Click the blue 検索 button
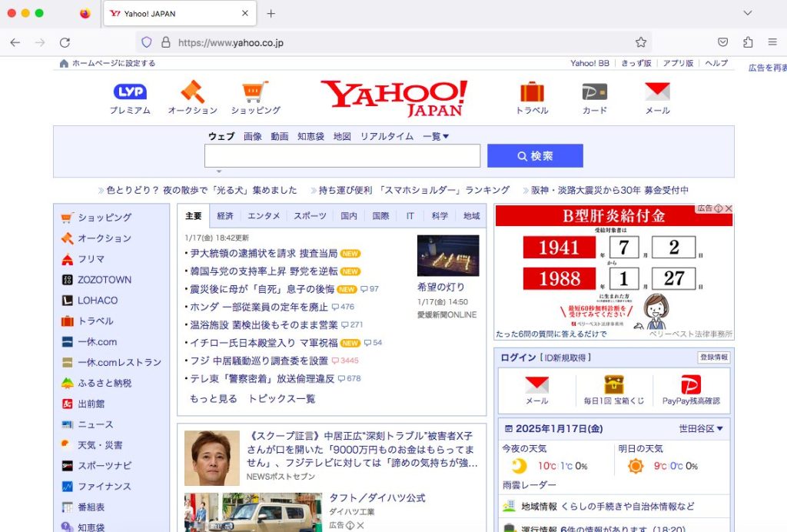Image resolution: width=787 pixels, height=532 pixels. point(535,155)
